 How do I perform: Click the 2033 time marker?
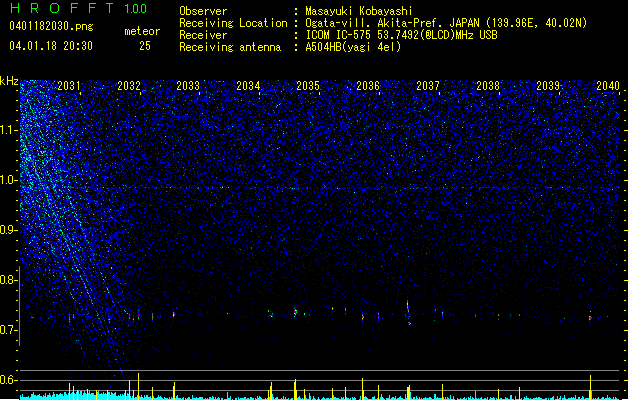[x=188, y=86]
